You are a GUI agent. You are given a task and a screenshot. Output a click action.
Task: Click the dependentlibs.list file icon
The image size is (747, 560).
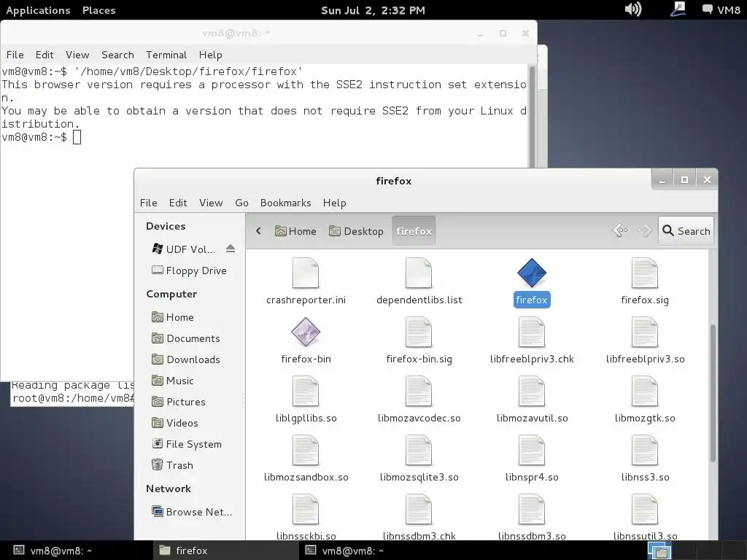click(x=419, y=273)
